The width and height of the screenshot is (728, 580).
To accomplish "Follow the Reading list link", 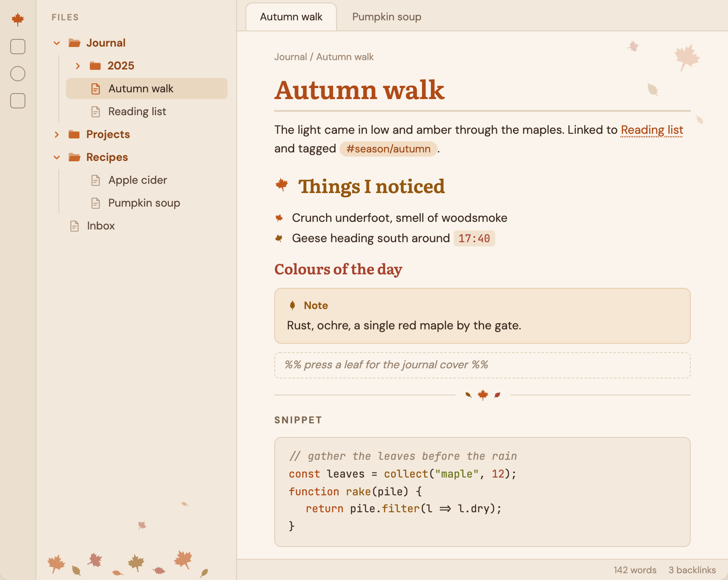I will point(652,130).
